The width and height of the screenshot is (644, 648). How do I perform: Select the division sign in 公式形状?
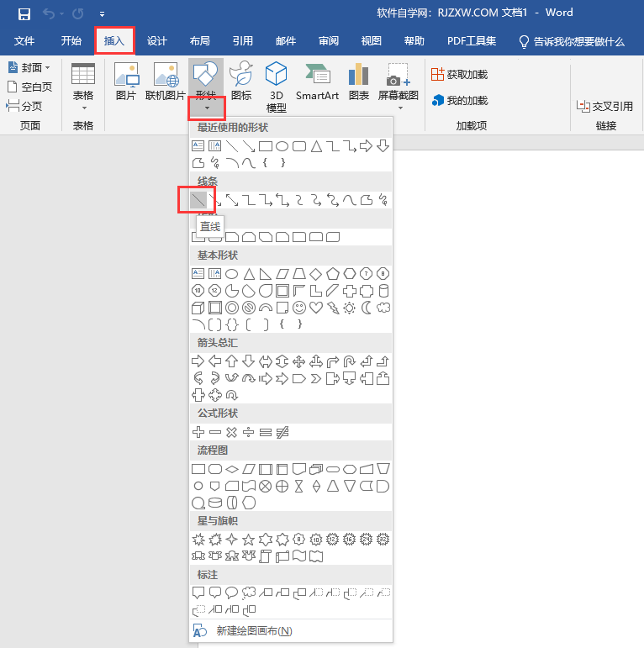248,433
